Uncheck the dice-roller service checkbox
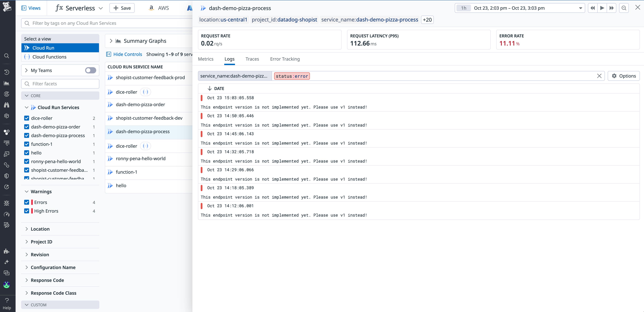Screen dimensions: 644x312 pyautogui.click(x=27, y=118)
